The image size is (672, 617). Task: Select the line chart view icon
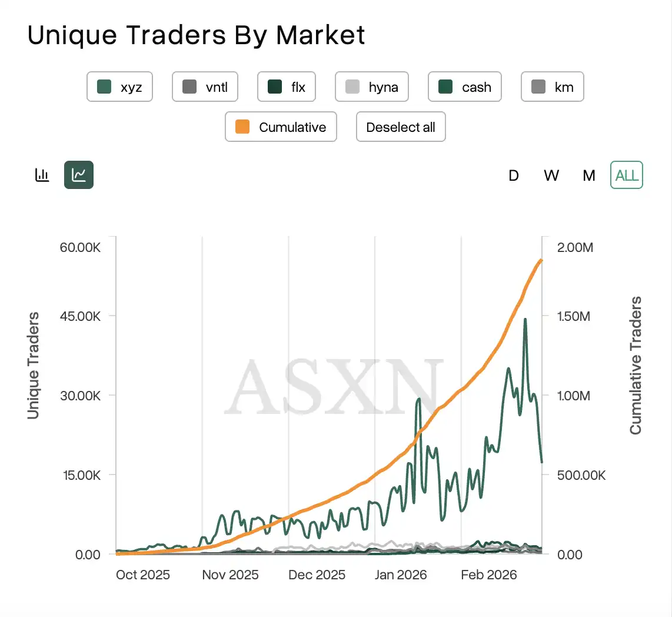(79, 175)
